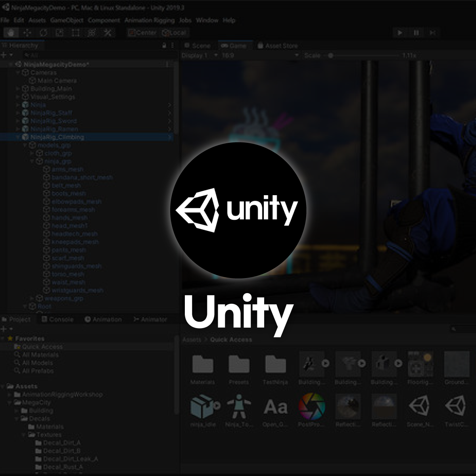This screenshot has width=476, height=476.
Task: Switch to the Scene tab
Action: (197, 46)
